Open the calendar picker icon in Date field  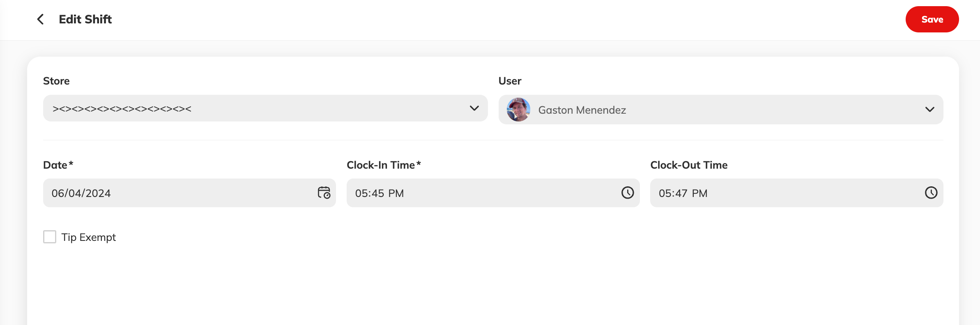(324, 192)
